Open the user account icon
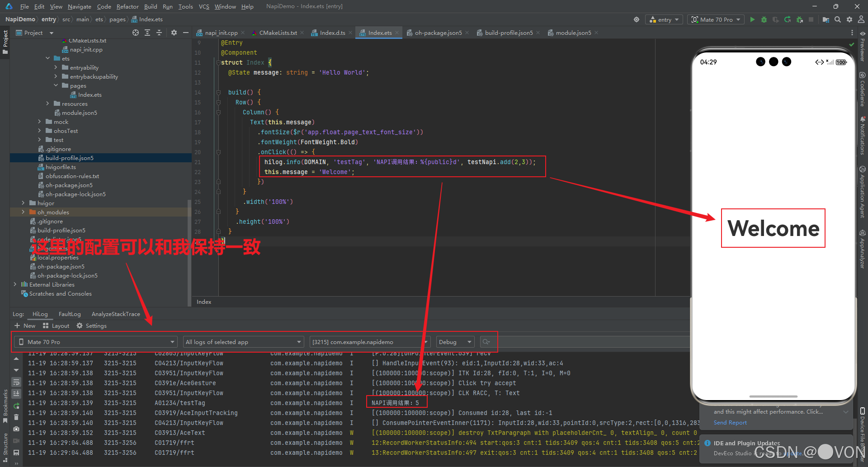 tap(861, 19)
